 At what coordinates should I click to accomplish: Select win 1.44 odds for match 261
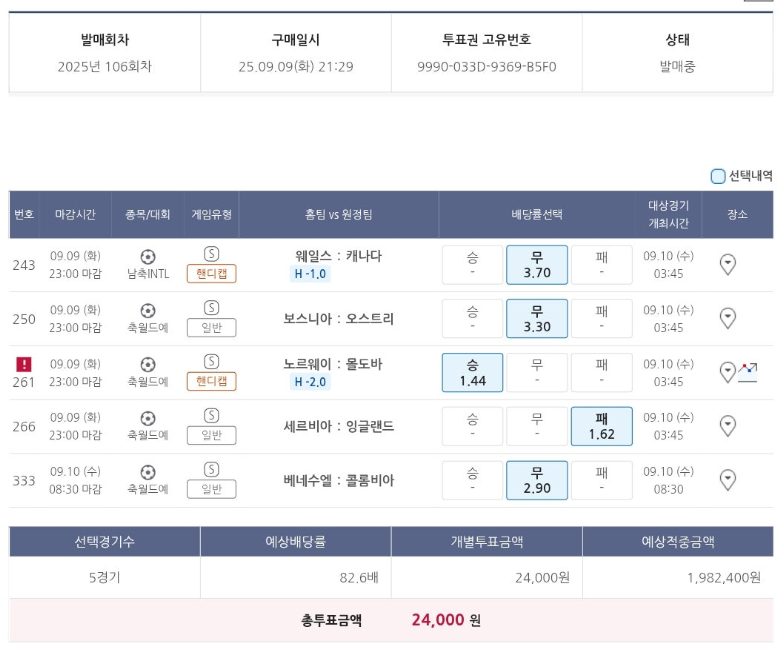[472, 372]
